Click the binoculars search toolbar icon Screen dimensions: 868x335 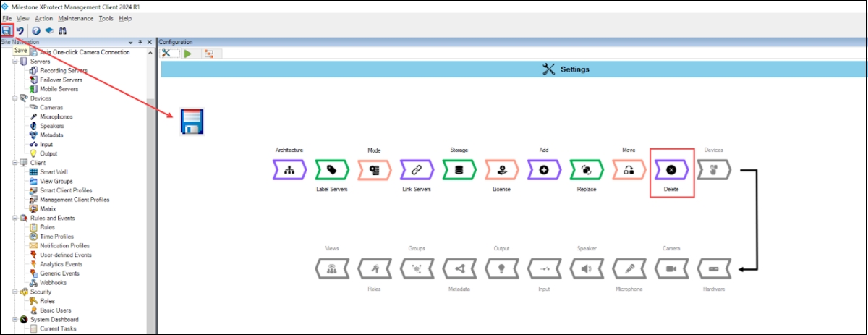63,30
